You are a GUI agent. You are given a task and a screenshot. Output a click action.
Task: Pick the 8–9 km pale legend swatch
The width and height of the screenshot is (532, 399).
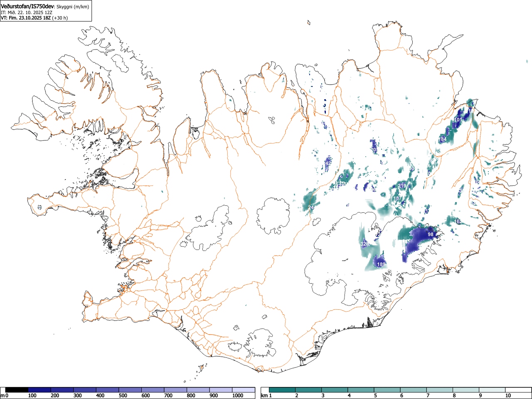click(466, 390)
